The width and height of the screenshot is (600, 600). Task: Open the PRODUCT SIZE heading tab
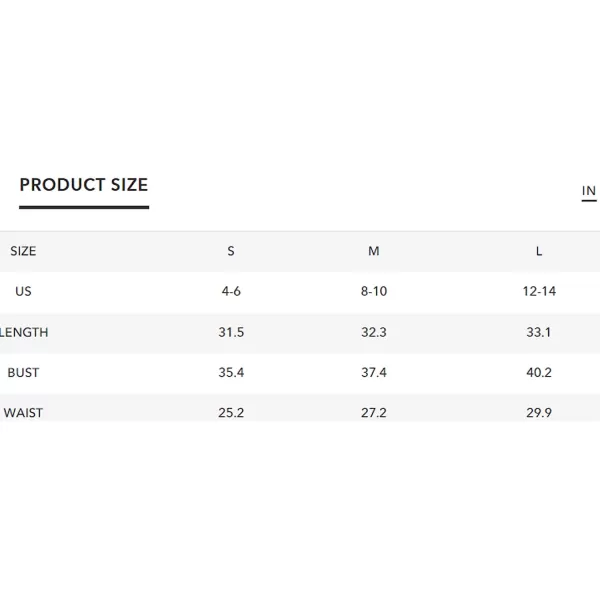[84, 185]
